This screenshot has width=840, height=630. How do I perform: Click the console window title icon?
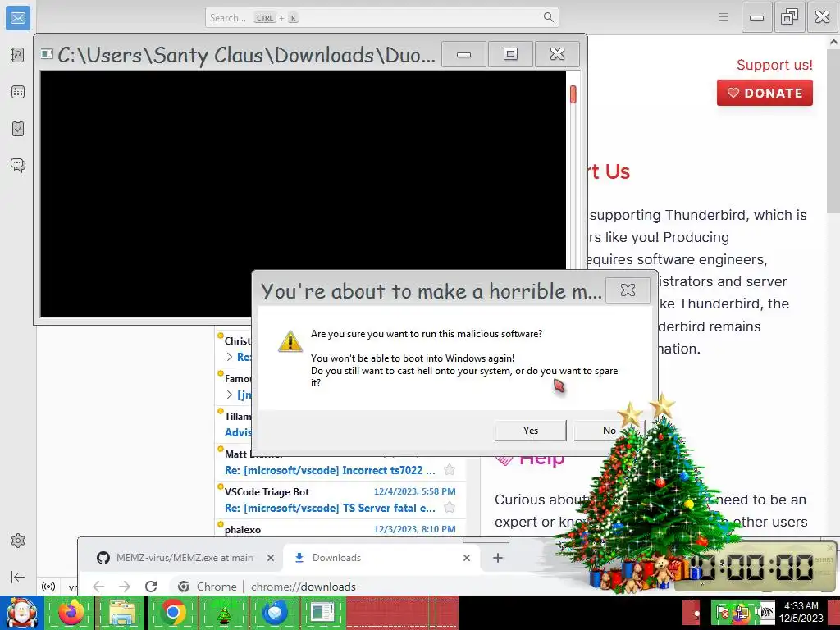click(47, 53)
